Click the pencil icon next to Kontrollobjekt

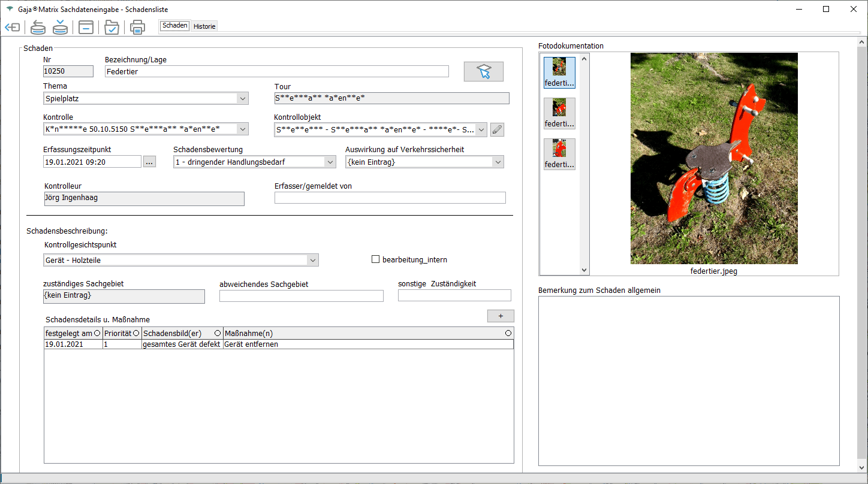point(497,129)
